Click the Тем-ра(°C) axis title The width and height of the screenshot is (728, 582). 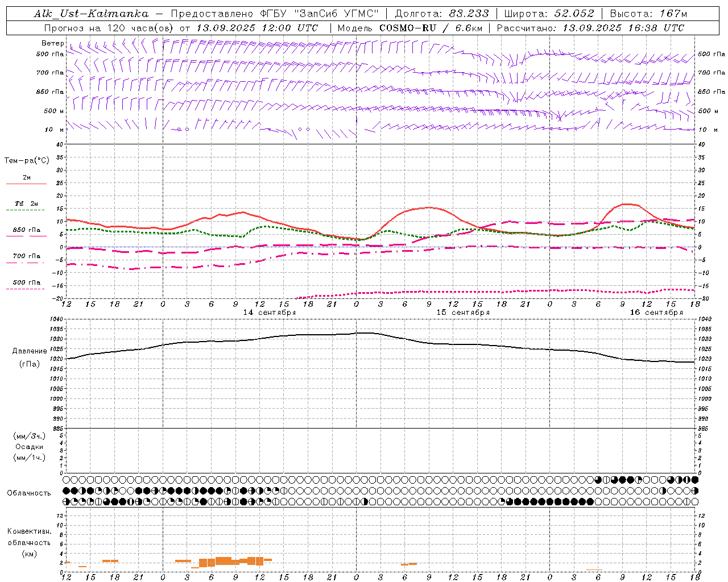pos(27,161)
